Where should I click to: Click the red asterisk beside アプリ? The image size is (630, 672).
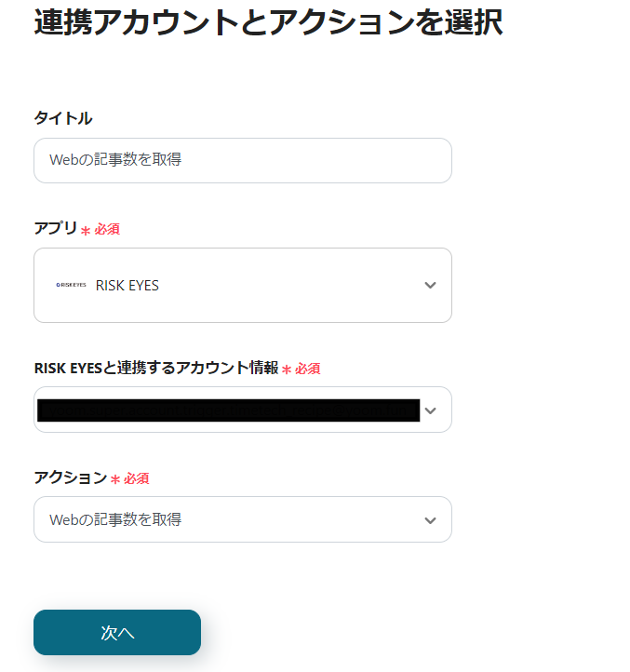[86, 230]
